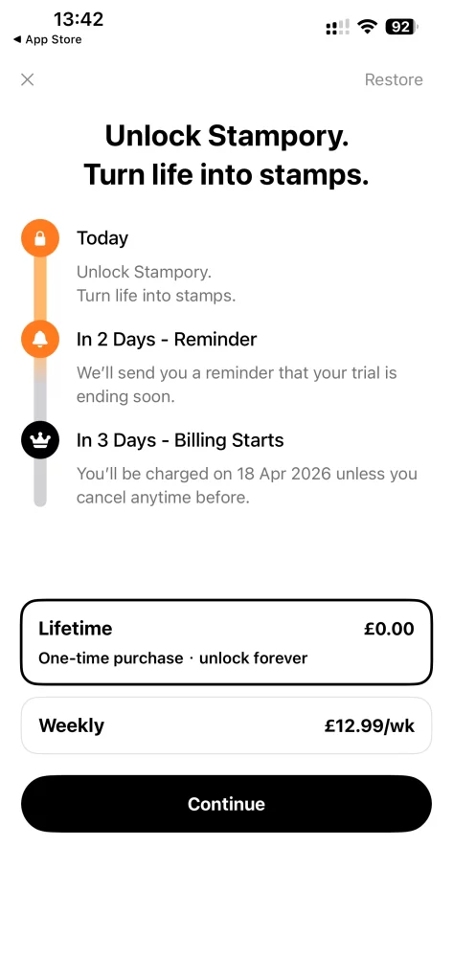Tap the black Continue button
The width and height of the screenshot is (453, 980).
point(226,804)
